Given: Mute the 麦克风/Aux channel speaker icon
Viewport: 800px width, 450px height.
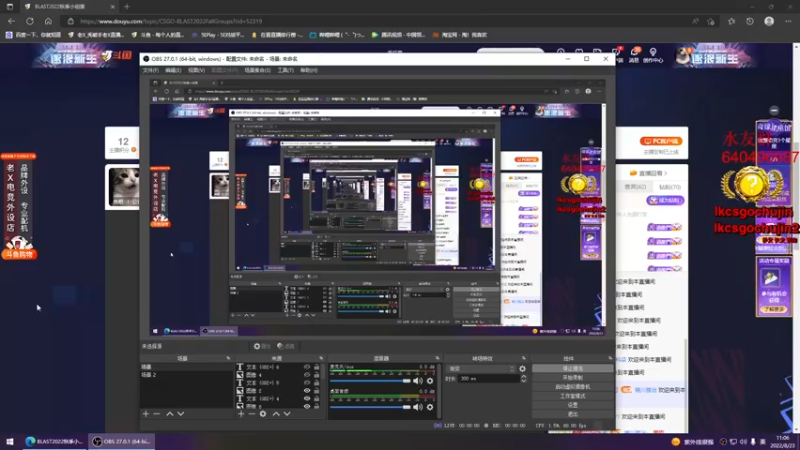Looking at the screenshot, I should click(418, 381).
